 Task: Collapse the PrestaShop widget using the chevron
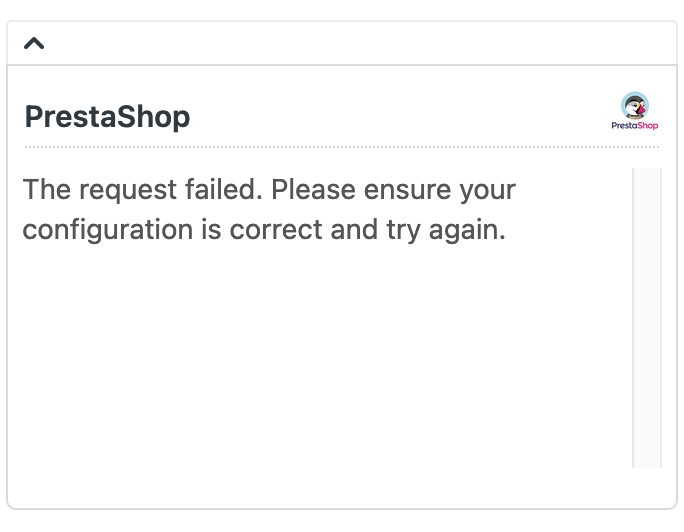point(34,43)
